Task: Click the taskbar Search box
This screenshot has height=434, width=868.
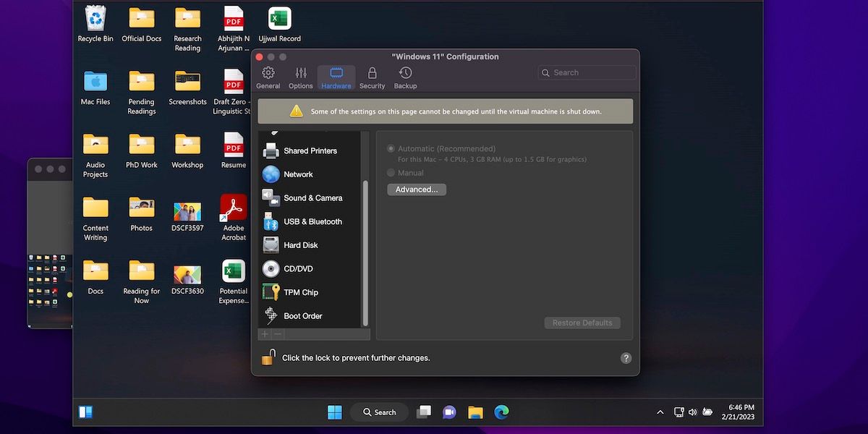Action: point(380,412)
